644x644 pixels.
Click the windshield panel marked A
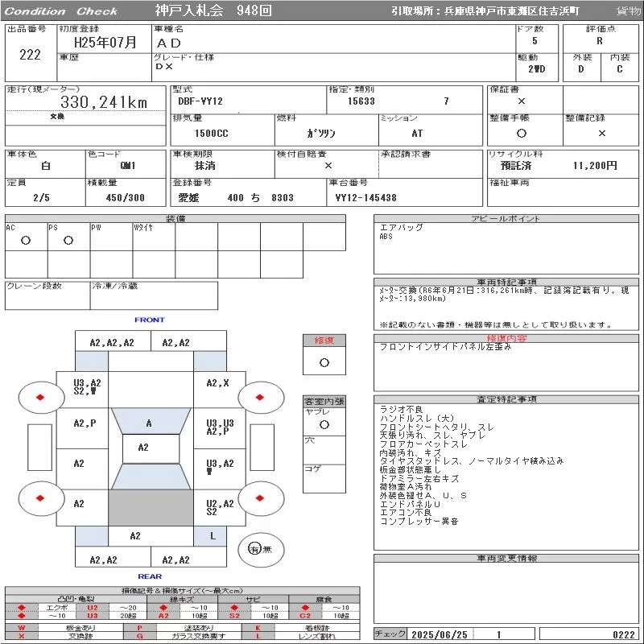(151, 421)
